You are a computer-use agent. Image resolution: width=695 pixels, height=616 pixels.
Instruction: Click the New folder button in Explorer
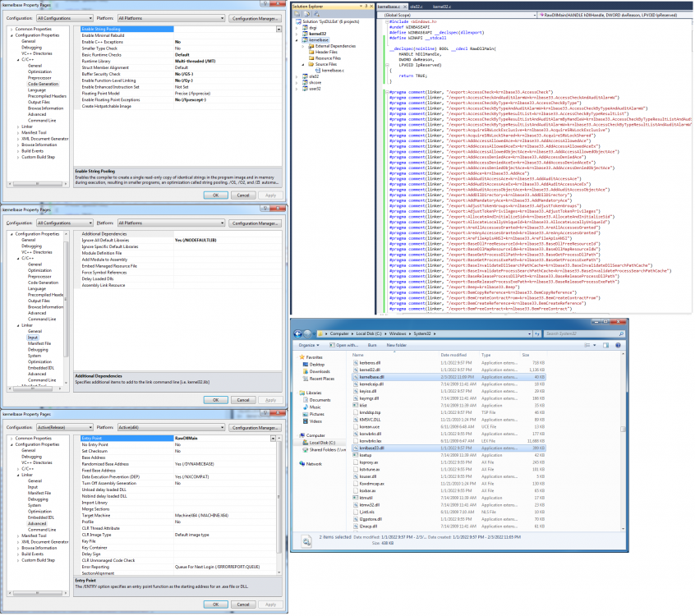[397, 345]
